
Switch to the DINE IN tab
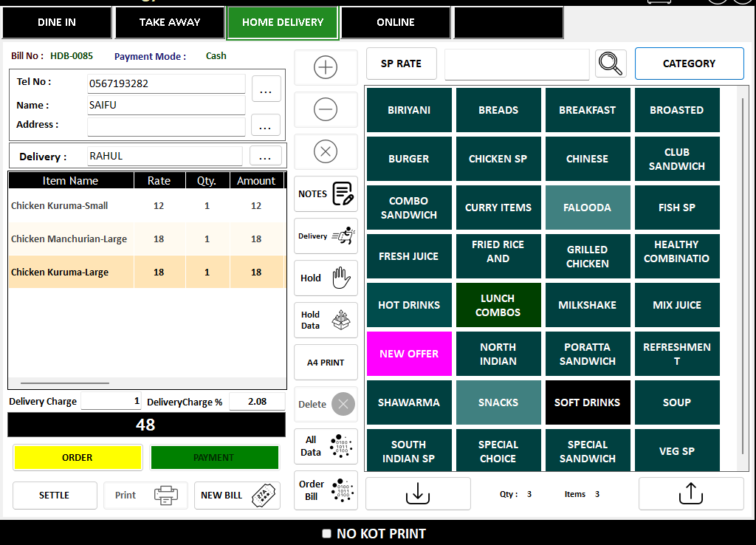tap(57, 22)
